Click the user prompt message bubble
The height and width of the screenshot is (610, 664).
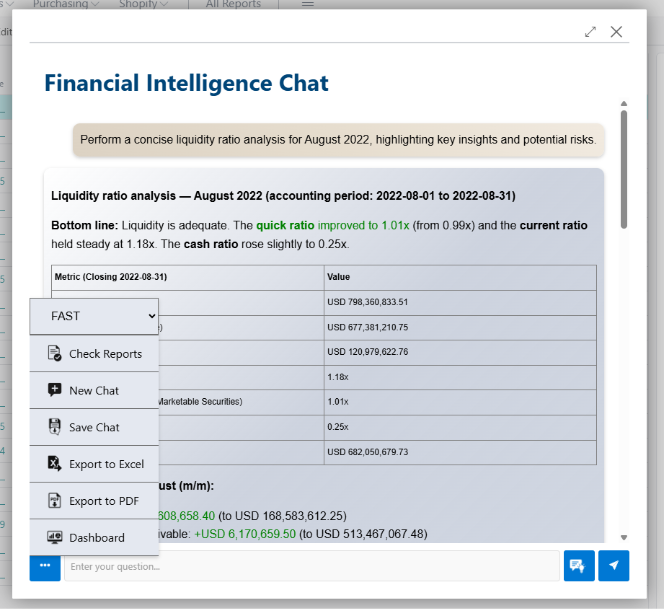point(338,140)
